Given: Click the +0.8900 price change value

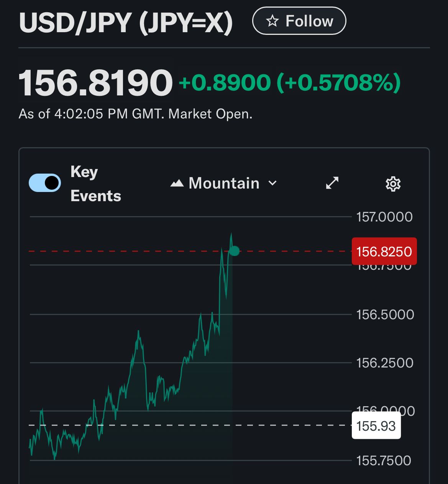Looking at the screenshot, I should [225, 82].
